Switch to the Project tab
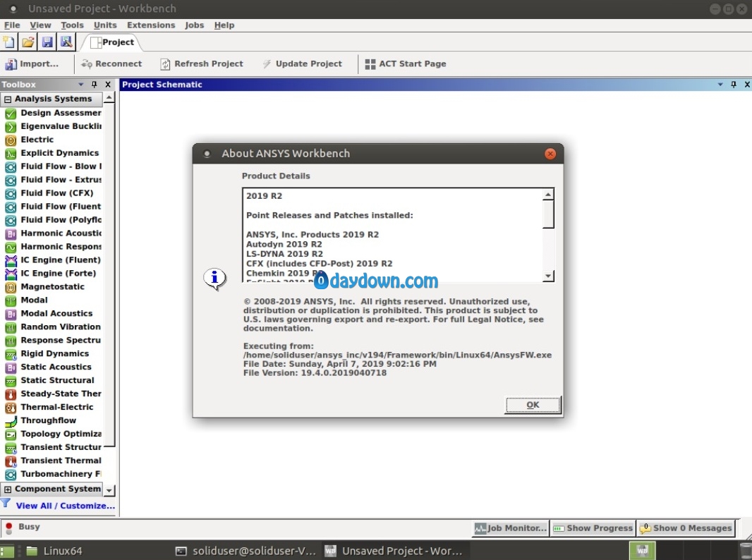Viewport: 752px width, 560px height. tap(111, 42)
